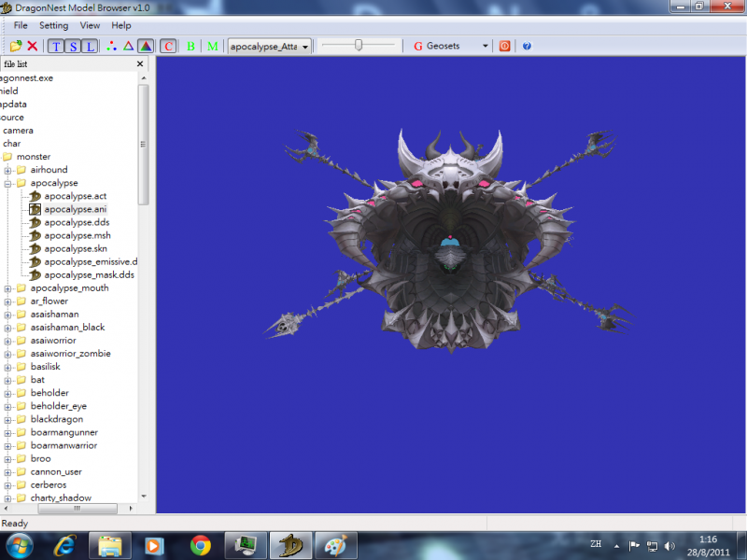
Task: Open Internet Explorer from taskbar
Action: click(65, 546)
